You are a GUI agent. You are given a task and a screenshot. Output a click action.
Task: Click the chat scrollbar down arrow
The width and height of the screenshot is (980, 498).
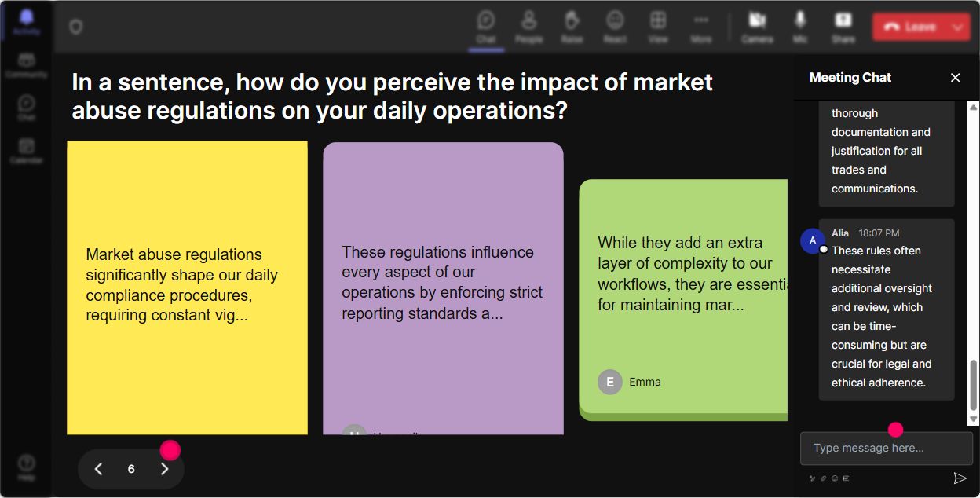click(x=974, y=419)
